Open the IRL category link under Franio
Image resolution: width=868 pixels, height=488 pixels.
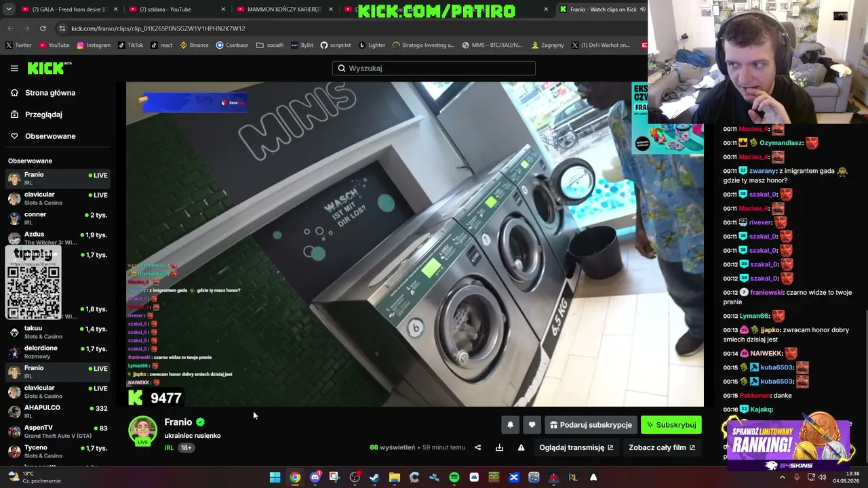click(169, 448)
